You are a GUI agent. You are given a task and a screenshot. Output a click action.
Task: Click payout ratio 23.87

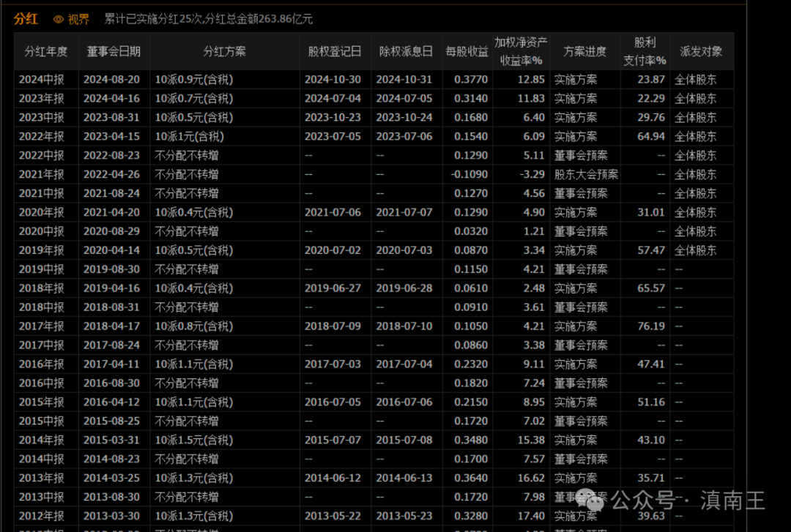pyautogui.click(x=651, y=80)
